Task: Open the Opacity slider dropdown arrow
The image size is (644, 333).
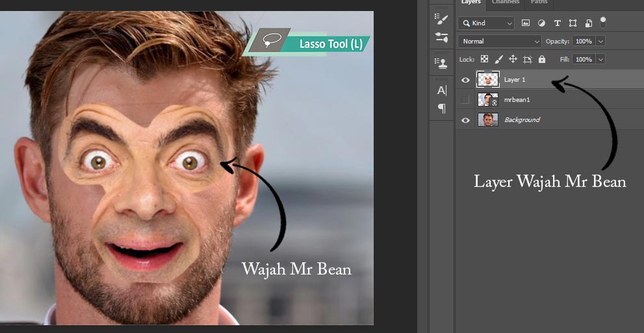Action: click(x=600, y=42)
